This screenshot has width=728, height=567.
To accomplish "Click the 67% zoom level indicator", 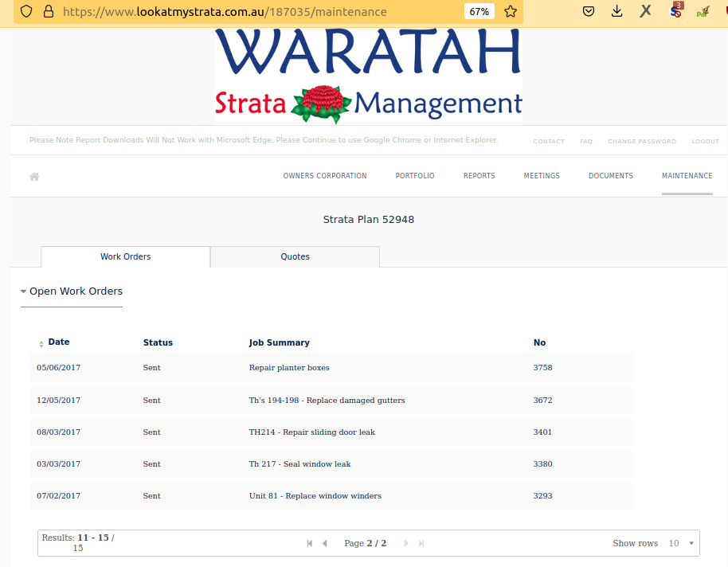I will 479,12.
